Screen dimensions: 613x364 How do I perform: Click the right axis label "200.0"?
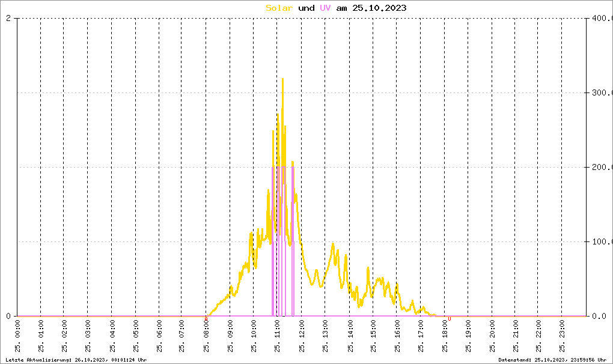point(602,167)
